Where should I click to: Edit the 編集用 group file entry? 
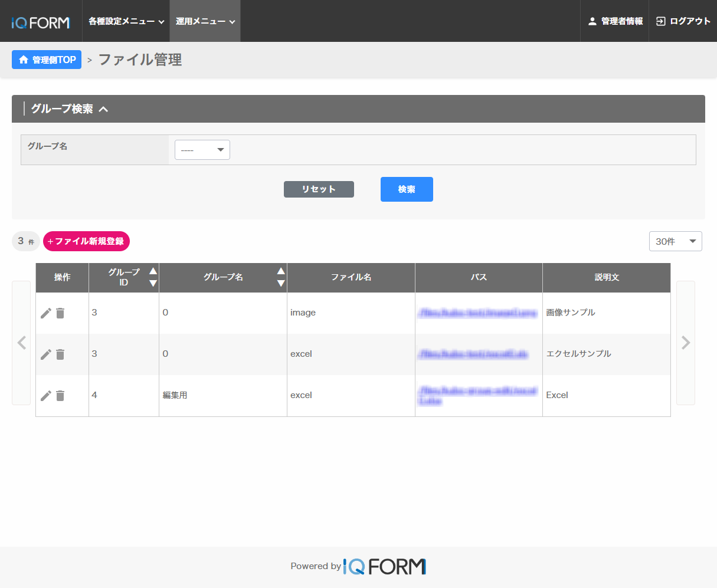pos(45,396)
